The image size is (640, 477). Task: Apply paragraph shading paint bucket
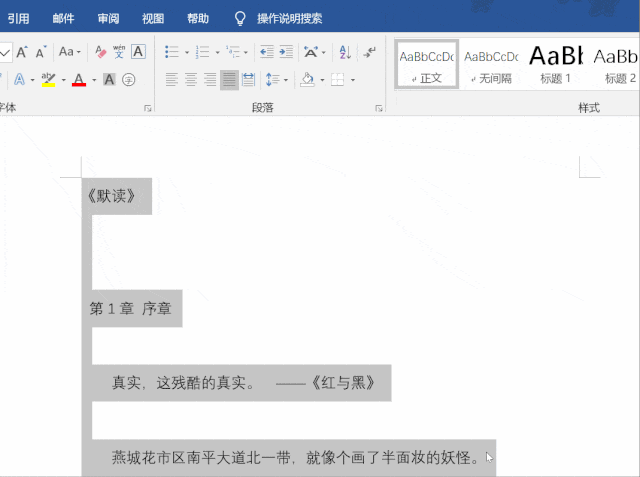click(307, 80)
